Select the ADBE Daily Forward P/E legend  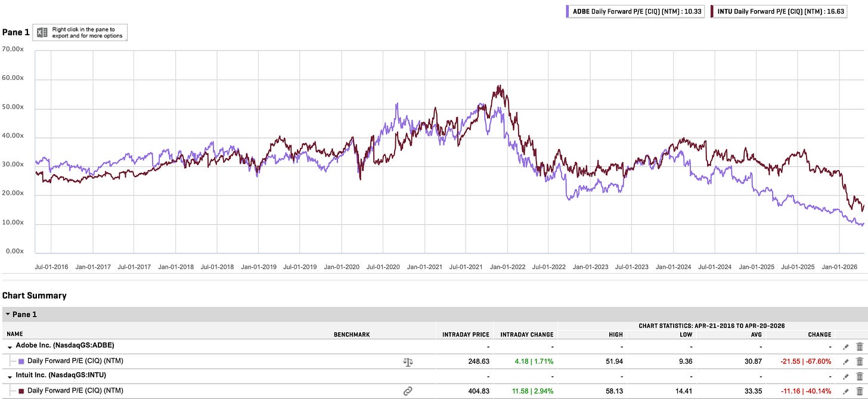pyautogui.click(x=635, y=11)
